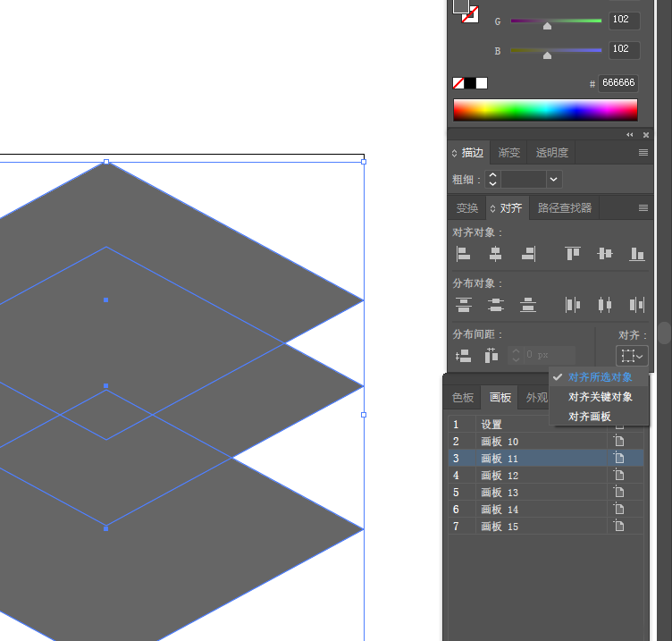
Task: Click the horizontal distribute left icon
Action: [x=573, y=305]
